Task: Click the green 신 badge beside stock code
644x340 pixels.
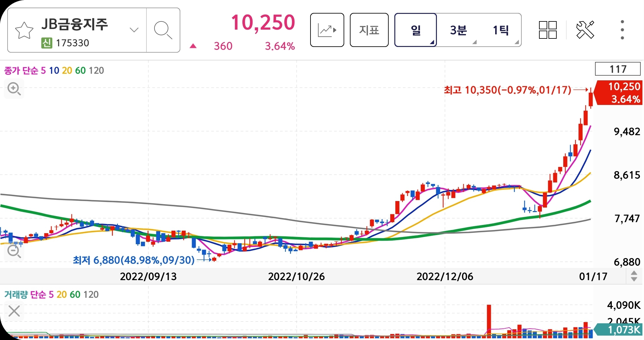Action: pos(47,43)
